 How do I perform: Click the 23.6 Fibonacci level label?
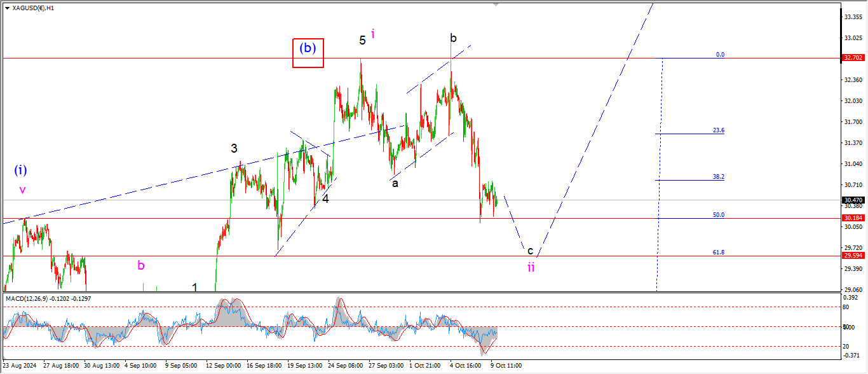[x=718, y=130]
